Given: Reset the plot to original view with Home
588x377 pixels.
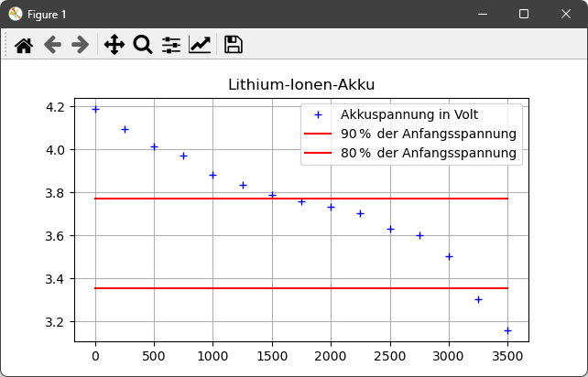Looking at the screenshot, I should [x=24, y=45].
